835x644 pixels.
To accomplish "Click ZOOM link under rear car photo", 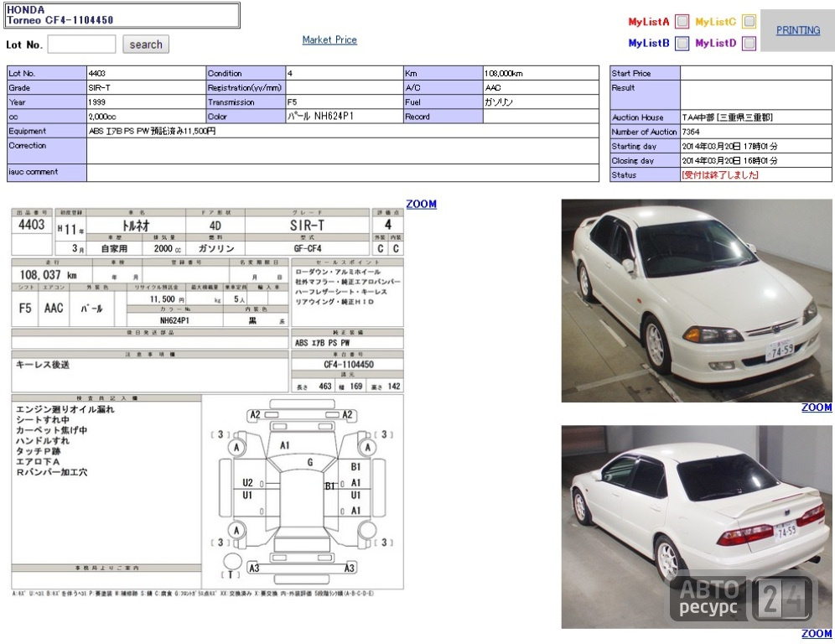I will (817, 634).
